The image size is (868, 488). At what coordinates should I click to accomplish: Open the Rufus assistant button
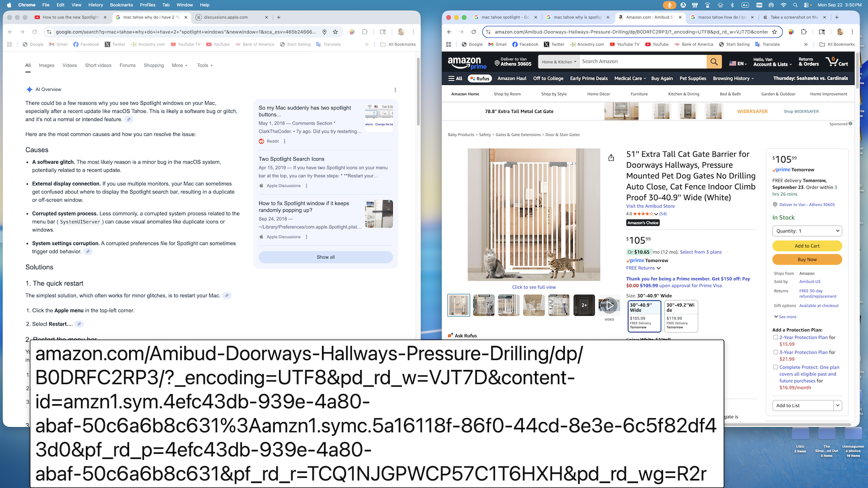pyautogui.click(x=479, y=78)
